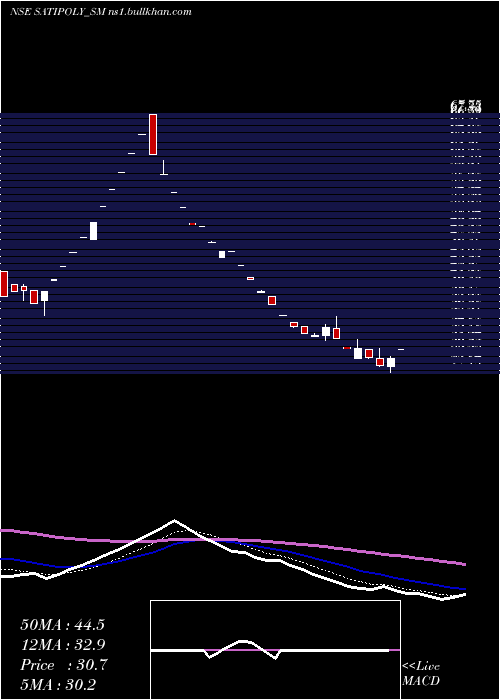
Task: Click the tall white candlestick in the uptrend
Action: (93, 231)
